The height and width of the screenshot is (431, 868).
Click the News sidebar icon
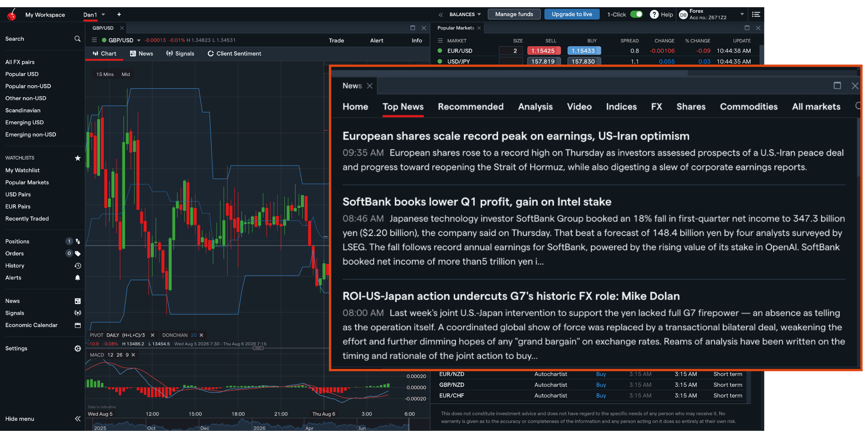coord(78,301)
